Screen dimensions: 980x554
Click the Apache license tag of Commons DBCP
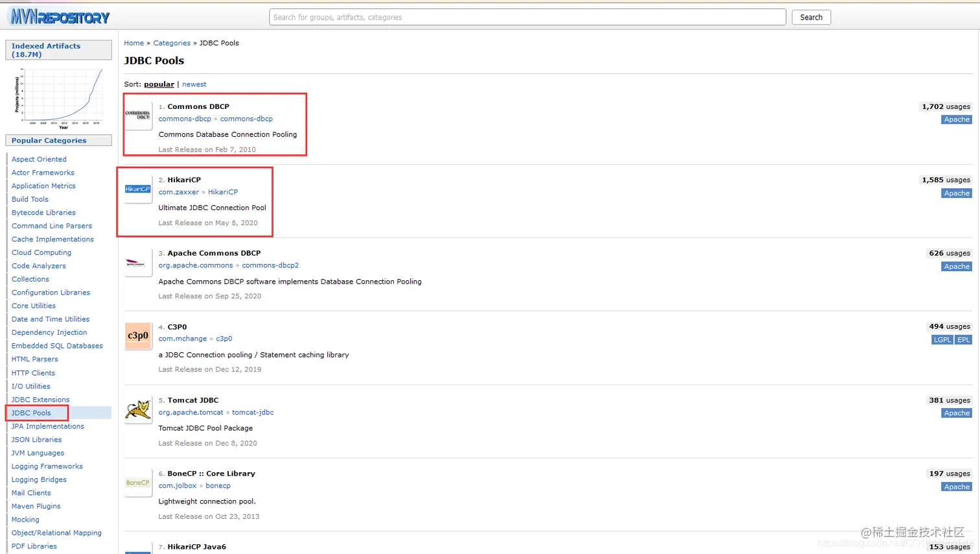(957, 119)
